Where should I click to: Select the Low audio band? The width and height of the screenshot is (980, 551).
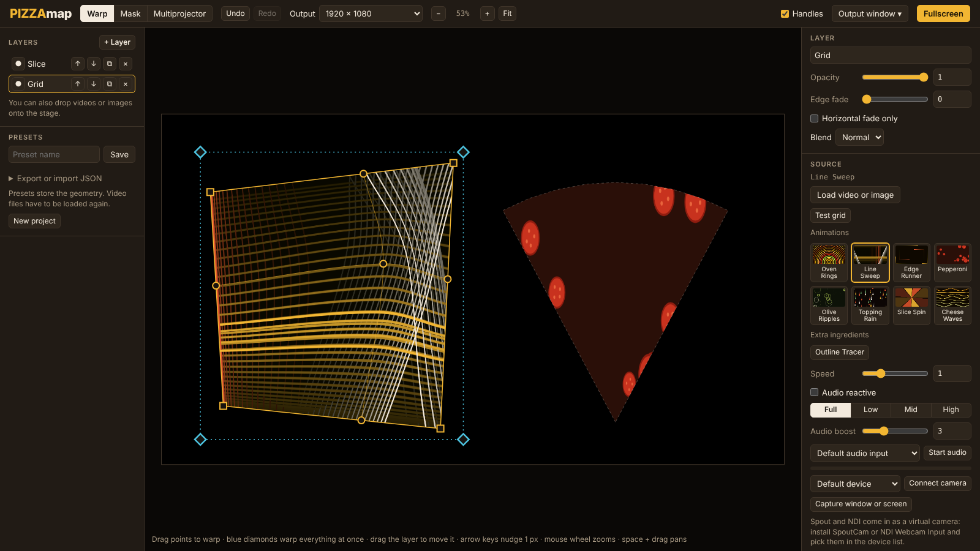[870, 410]
